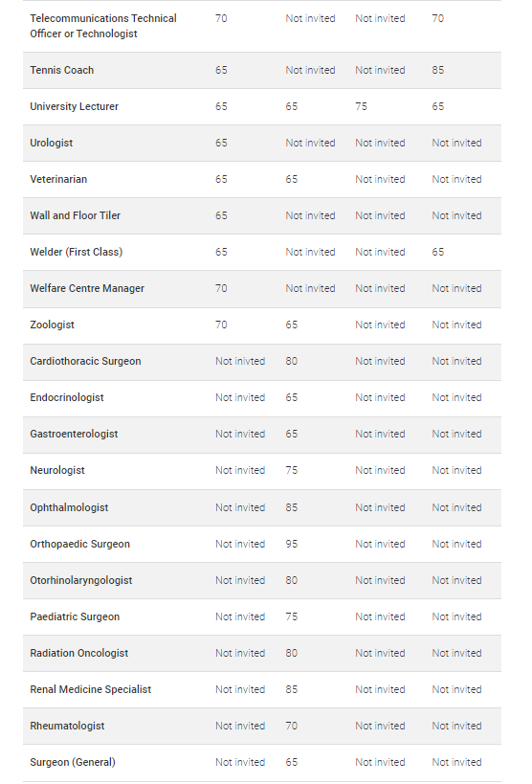Click Welder (First Class) occupation
The height and width of the screenshot is (784, 532).
(76, 252)
